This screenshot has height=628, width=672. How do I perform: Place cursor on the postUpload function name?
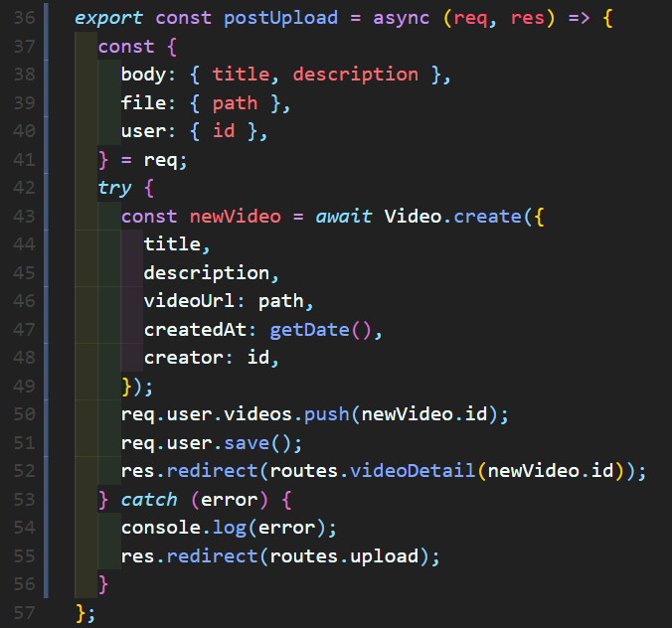tap(280, 18)
